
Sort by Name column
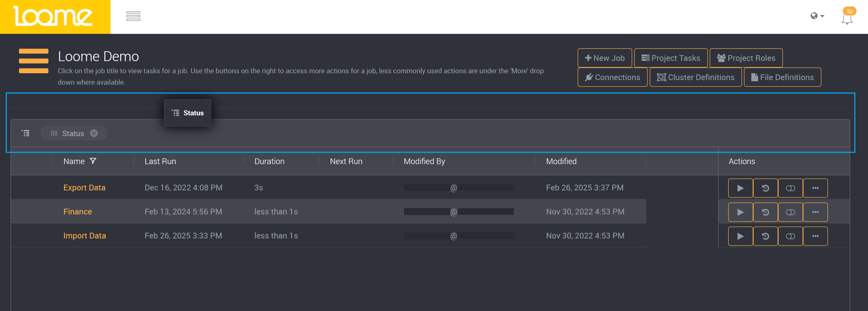74,161
